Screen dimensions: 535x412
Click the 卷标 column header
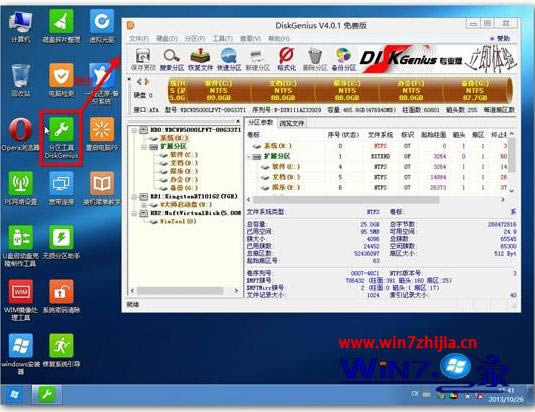coord(254,135)
